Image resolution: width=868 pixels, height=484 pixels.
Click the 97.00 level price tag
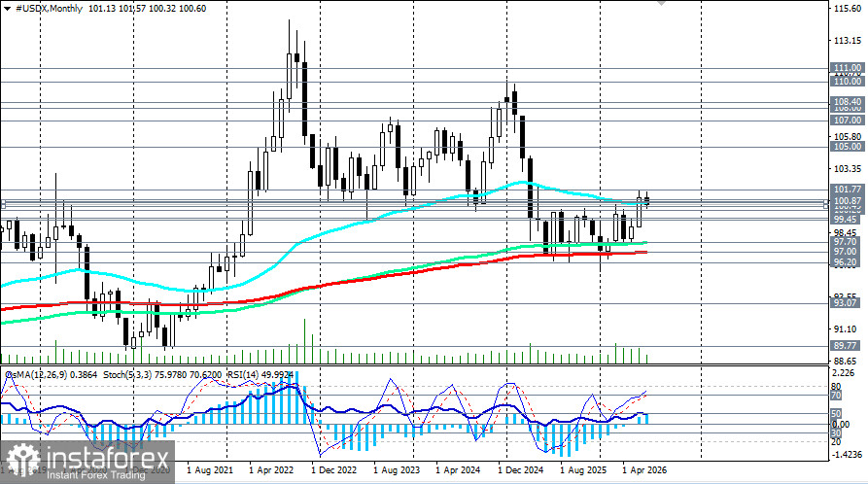[x=846, y=252]
